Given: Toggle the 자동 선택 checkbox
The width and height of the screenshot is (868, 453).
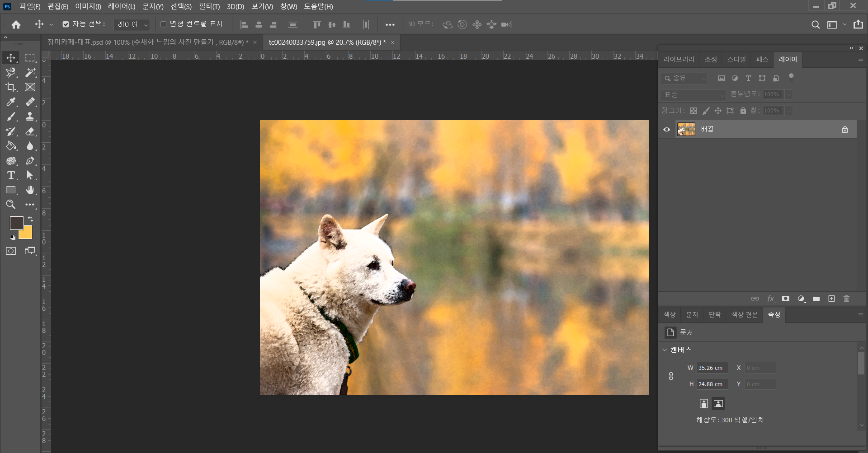Looking at the screenshot, I should [66, 24].
